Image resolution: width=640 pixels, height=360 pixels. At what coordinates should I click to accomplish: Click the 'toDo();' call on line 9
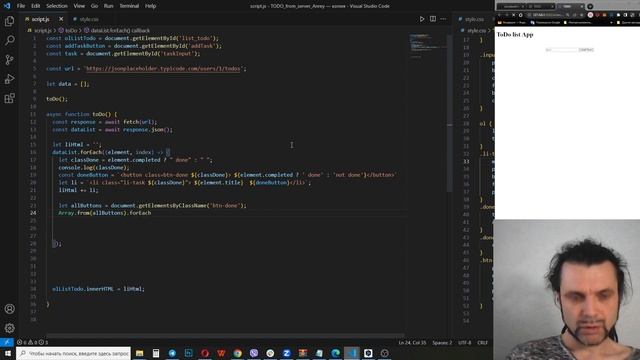coord(57,99)
